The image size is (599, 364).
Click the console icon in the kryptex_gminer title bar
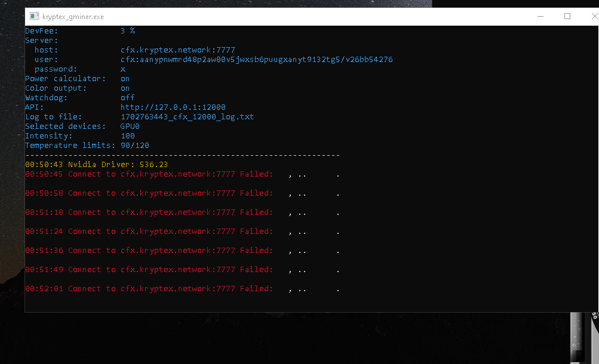pyautogui.click(x=35, y=16)
